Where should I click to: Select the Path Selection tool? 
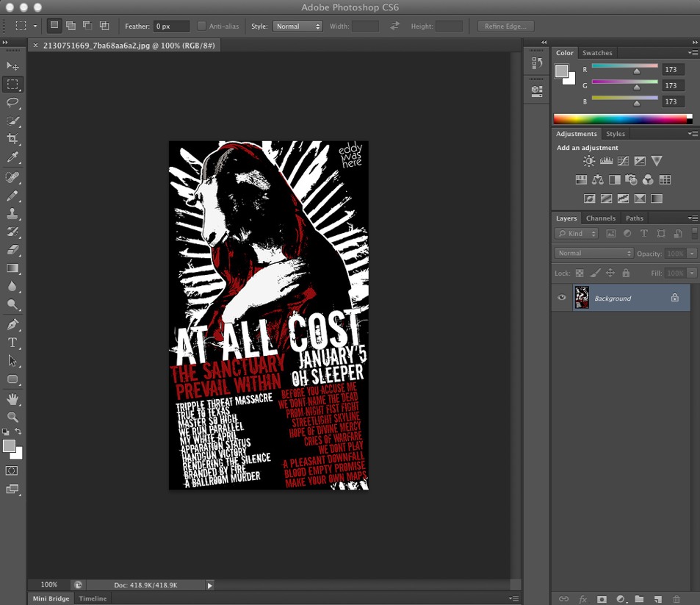click(x=12, y=361)
